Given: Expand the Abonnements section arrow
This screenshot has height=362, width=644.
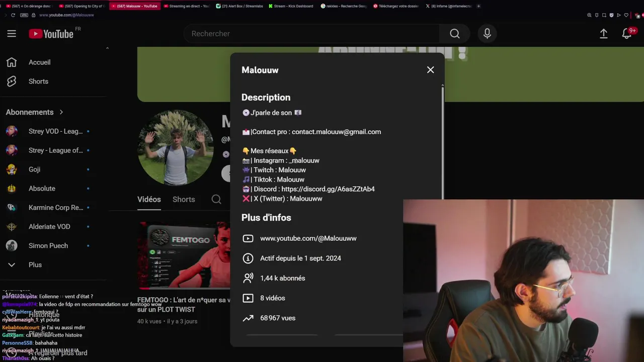Looking at the screenshot, I should coord(61,112).
